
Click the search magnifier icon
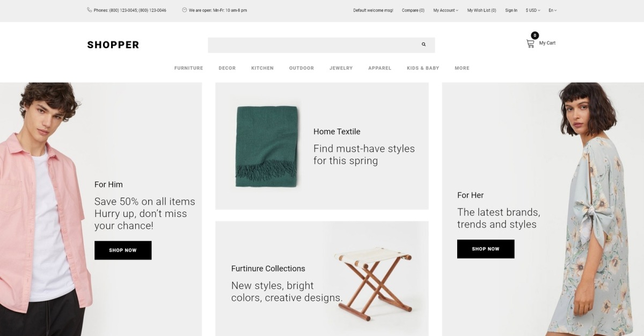click(x=423, y=44)
